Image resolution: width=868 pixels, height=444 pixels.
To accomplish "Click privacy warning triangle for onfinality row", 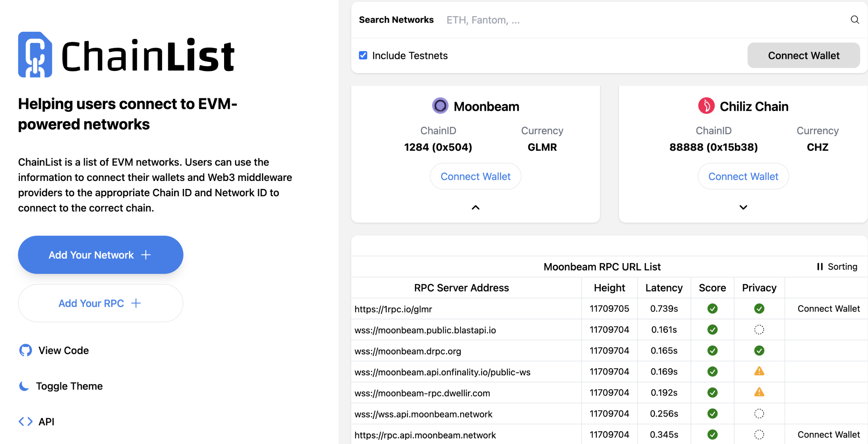I will click(x=759, y=371).
